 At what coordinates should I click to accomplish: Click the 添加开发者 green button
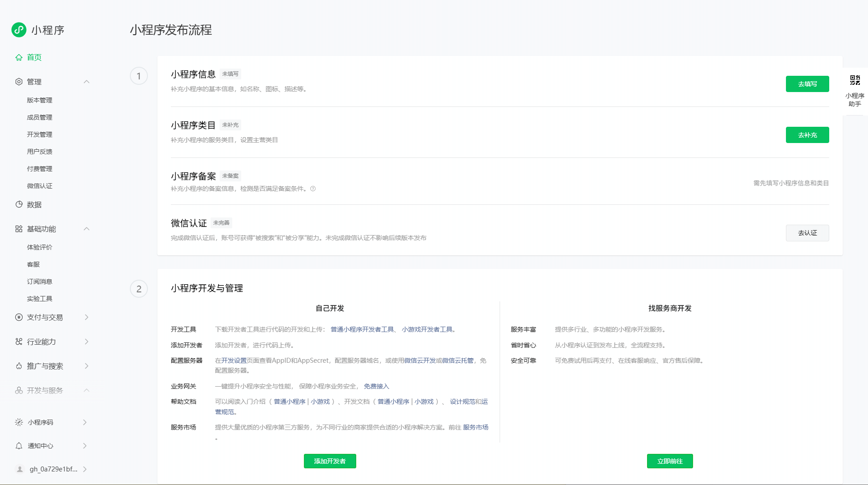pos(330,461)
